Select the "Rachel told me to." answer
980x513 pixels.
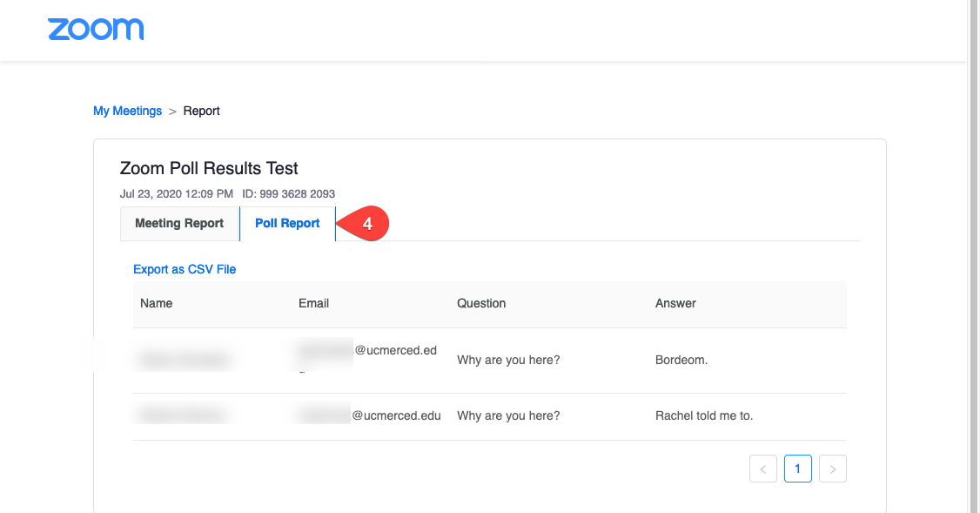click(x=703, y=415)
